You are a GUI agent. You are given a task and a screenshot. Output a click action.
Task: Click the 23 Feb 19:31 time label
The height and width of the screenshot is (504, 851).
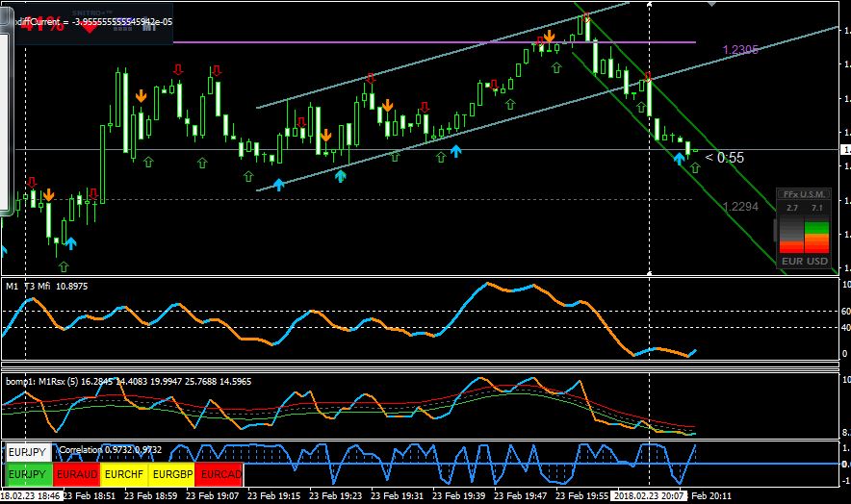(x=398, y=496)
